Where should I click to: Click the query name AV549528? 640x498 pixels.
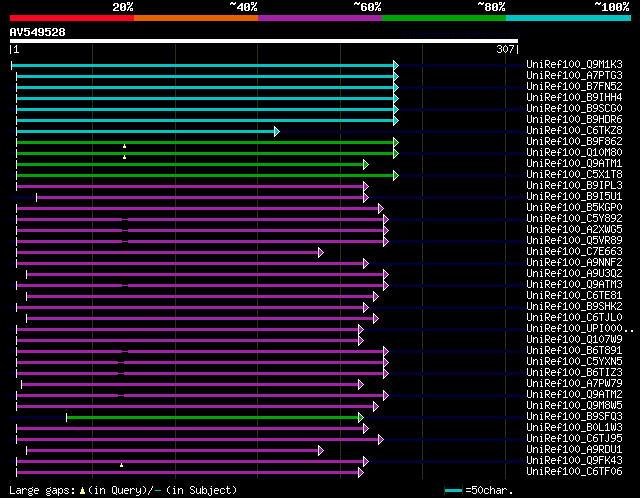click(38, 32)
